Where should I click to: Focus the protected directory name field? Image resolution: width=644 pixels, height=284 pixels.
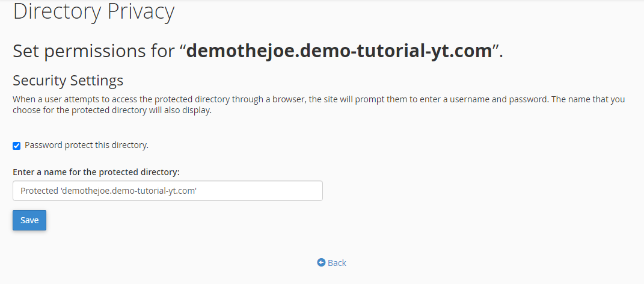(167, 191)
